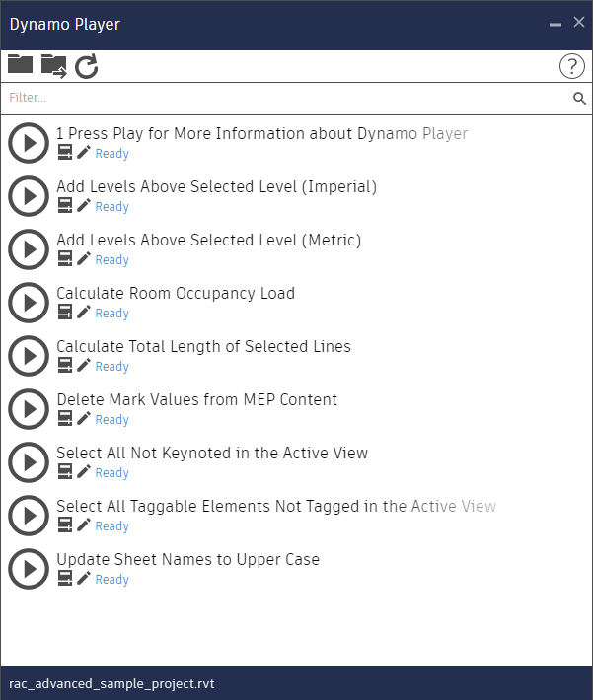593x700 pixels.
Task: Click the folder with arrow icon
Action: click(53, 66)
